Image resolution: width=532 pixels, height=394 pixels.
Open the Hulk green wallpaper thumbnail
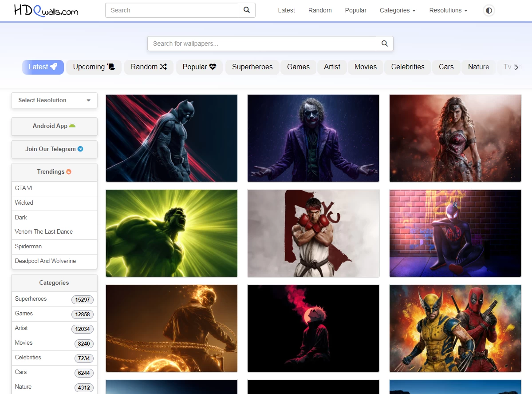tap(172, 233)
